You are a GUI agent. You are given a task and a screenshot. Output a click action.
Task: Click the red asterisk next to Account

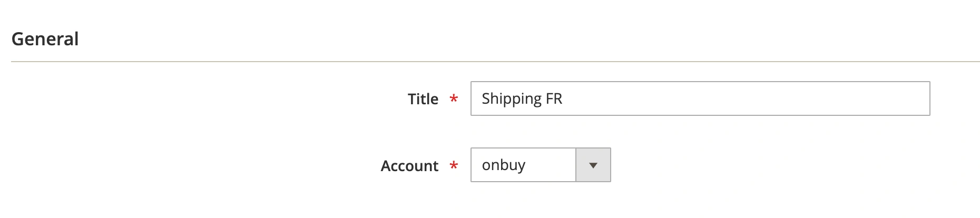pos(453,166)
